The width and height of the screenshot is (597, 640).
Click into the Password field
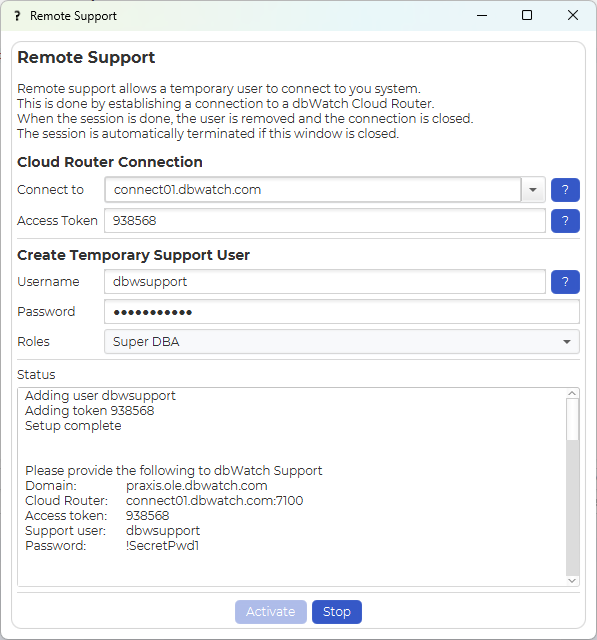[x=342, y=312]
